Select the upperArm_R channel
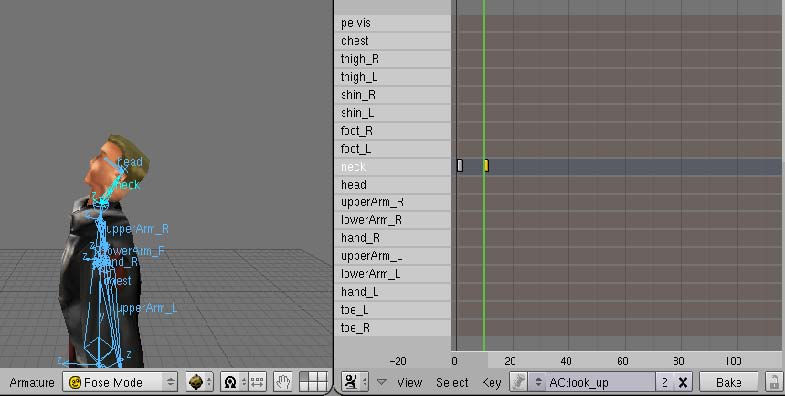The width and height of the screenshot is (785, 396). click(392, 202)
